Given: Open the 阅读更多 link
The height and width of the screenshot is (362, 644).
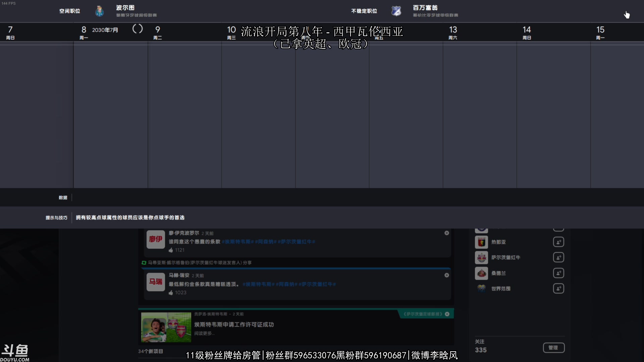Looking at the screenshot, I should click(x=204, y=334).
